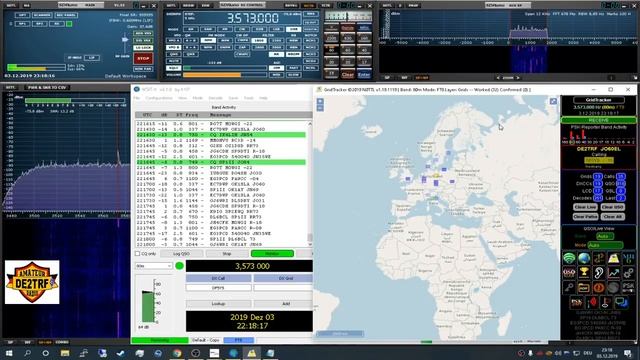Click the red STOP button in SDRuno
This screenshot has height=360, width=640.
pos(143,58)
